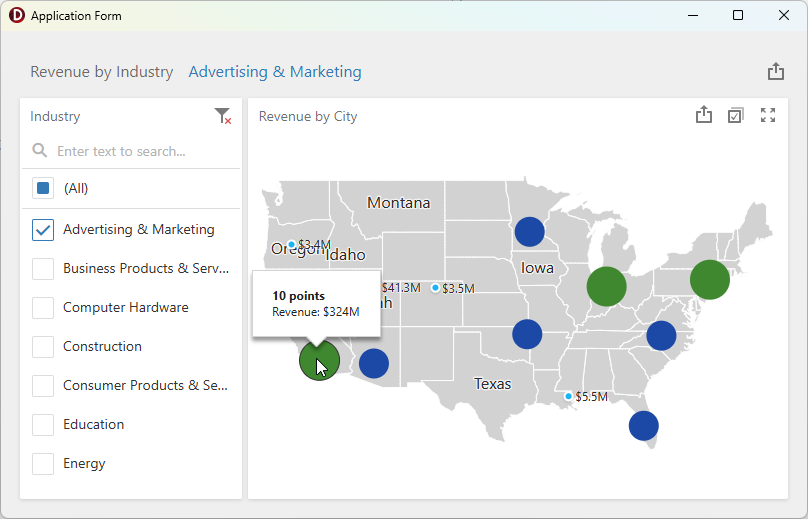Screen dimensions: 808x519
Task: Click the Montana state label
Action: click(x=398, y=203)
